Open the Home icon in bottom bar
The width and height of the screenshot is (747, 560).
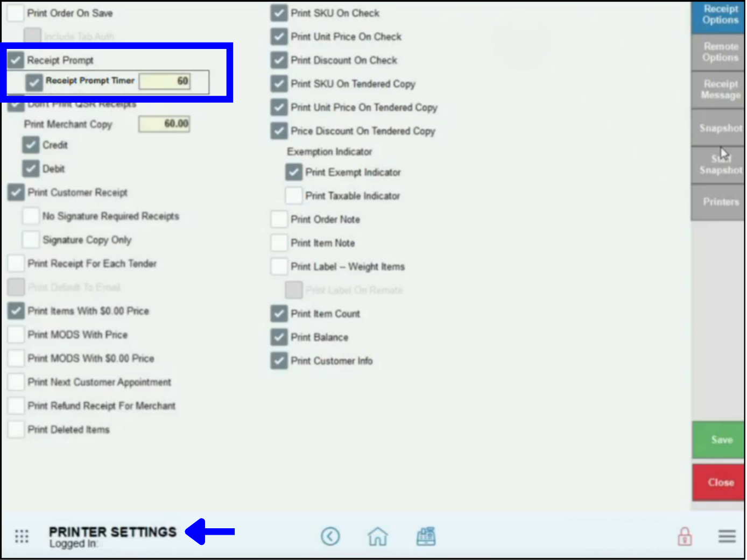tap(377, 536)
